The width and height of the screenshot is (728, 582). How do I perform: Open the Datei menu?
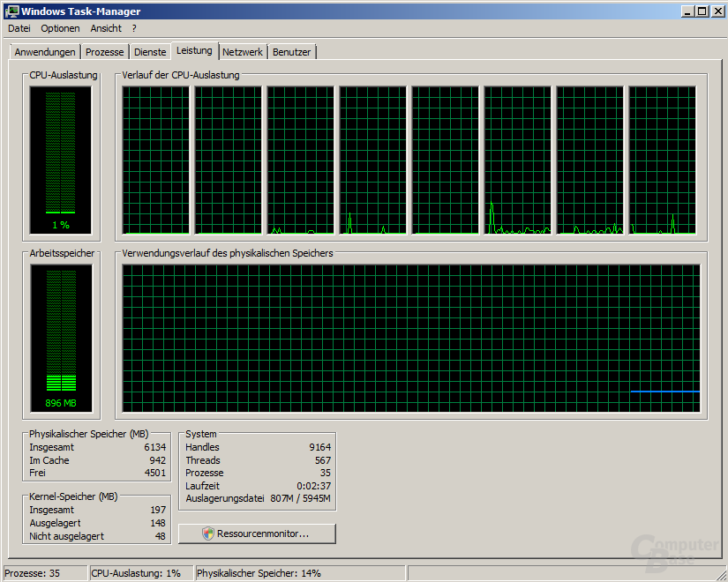[19, 28]
